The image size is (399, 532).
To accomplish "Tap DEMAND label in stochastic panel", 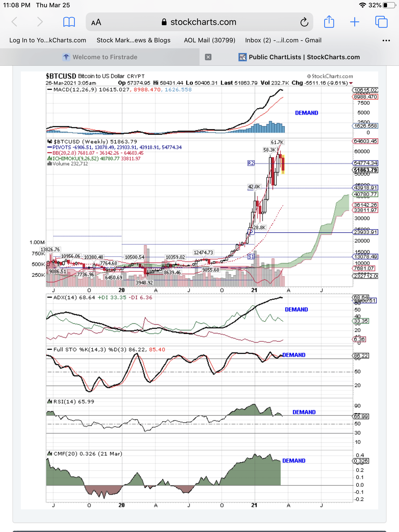I will coord(294,355).
